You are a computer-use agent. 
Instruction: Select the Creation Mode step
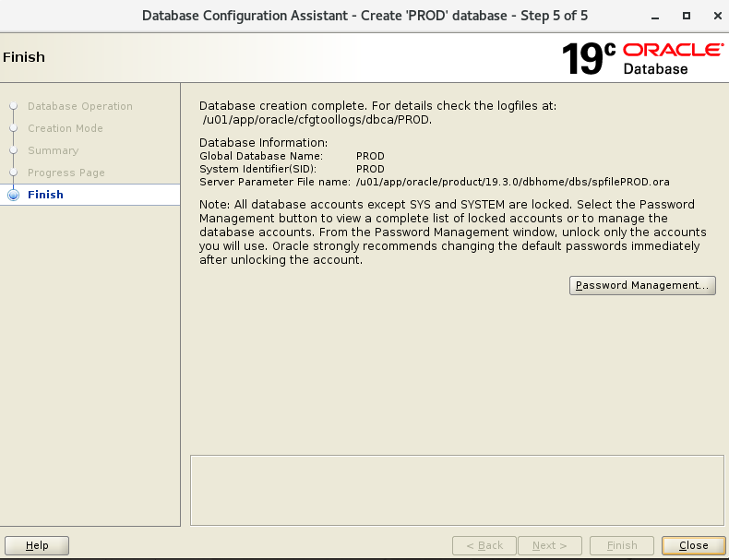[66, 128]
